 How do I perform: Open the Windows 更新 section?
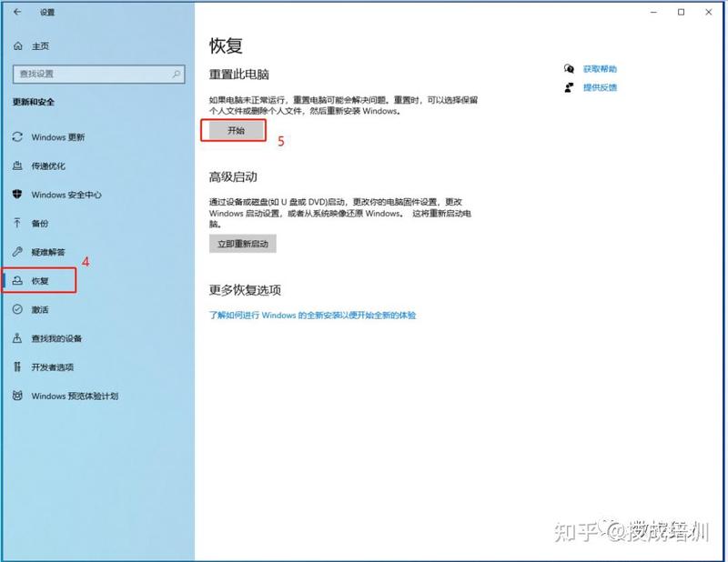tap(58, 137)
